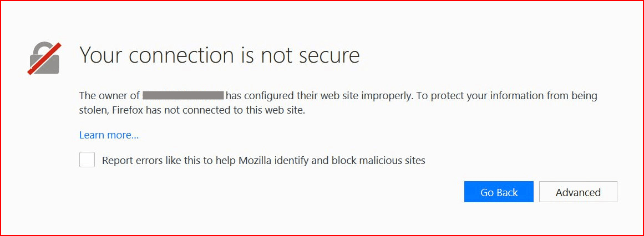Click the phrase "To protect your information"
This screenshot has width=644, height=236.
pos(475,96)
